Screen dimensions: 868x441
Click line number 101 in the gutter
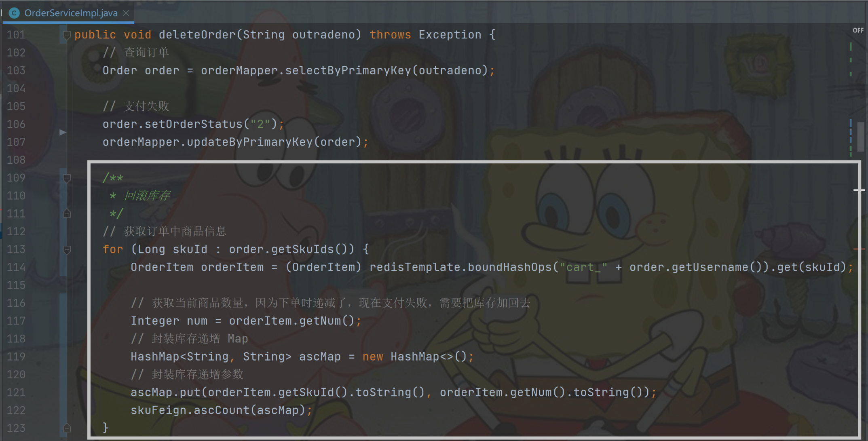pos(16,35)
